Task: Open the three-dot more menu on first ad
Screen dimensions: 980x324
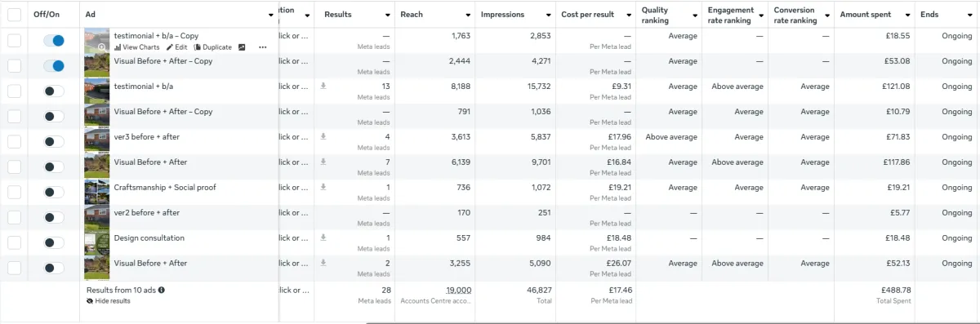Action: (x=262, y=47)
